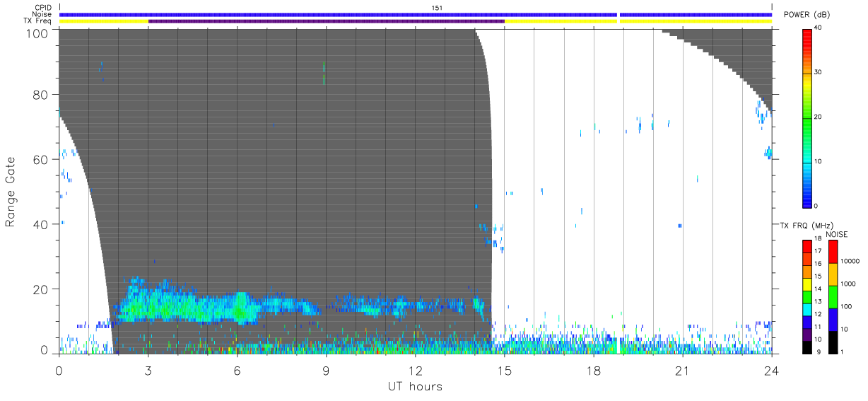Click the noise legend label '1000'
The image size is (868, 401).
[x=849, y=284]
